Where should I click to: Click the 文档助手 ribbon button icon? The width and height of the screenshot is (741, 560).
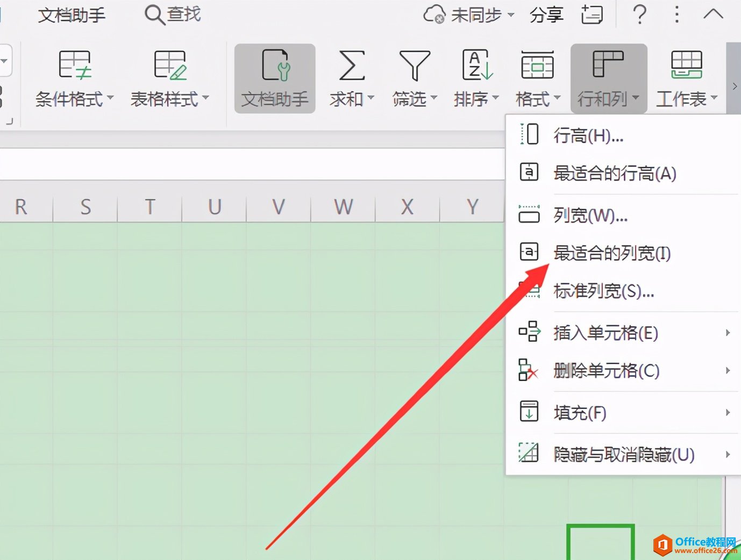click(276, 65)
